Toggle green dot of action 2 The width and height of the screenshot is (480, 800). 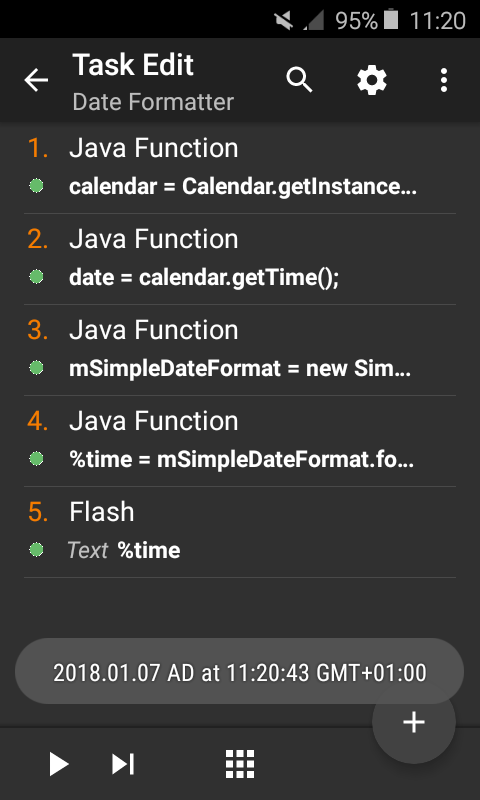click(36, 277)
